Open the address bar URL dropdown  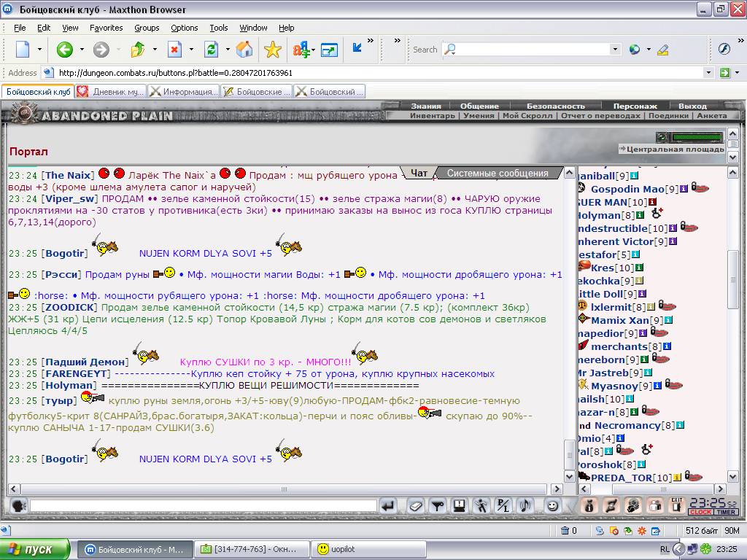tap(709, 73)
